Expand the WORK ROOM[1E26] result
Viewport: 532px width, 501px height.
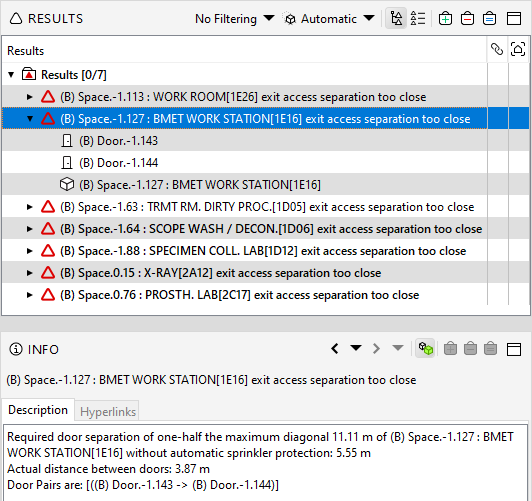tap(30, 97)
